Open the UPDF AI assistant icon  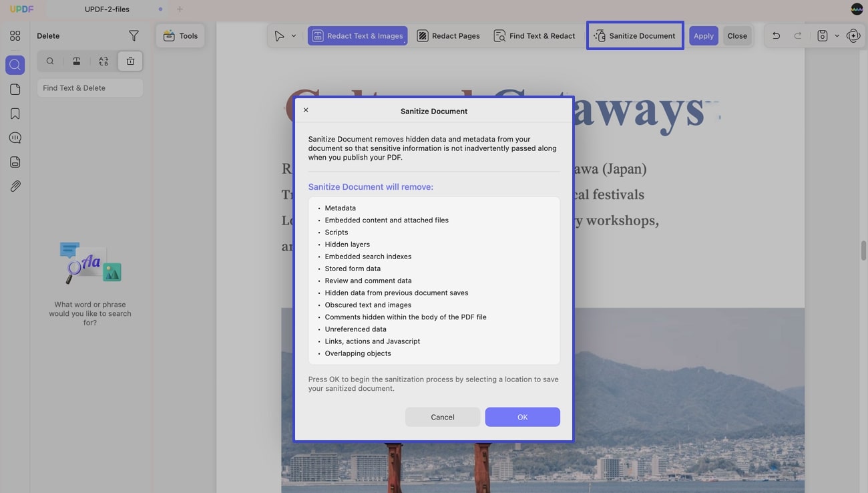click(x=853, y=36)
